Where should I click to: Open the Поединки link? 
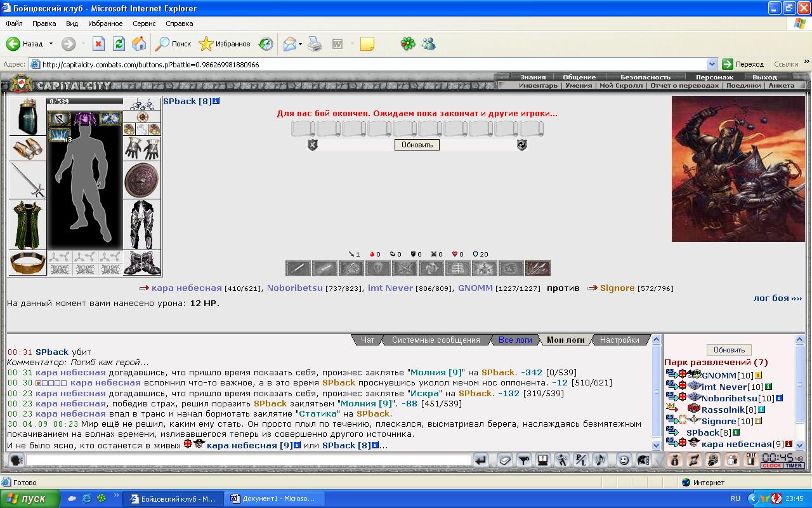click(743, 85)
